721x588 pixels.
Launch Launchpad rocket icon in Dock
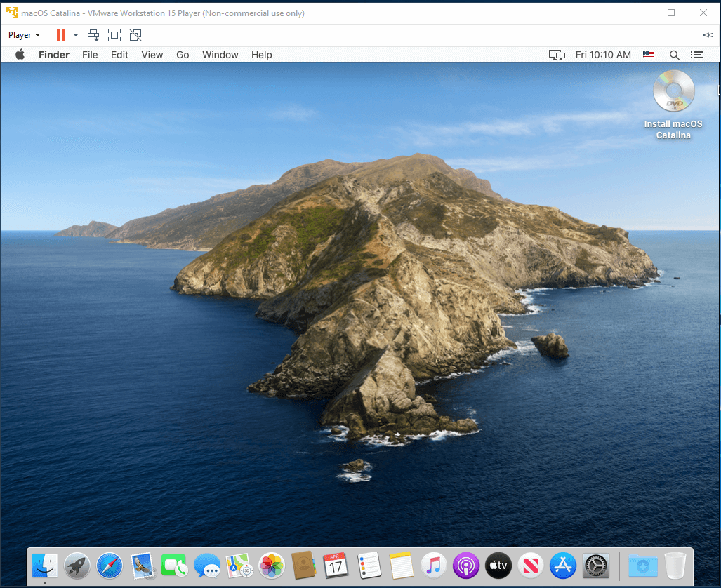coord(77,566)
